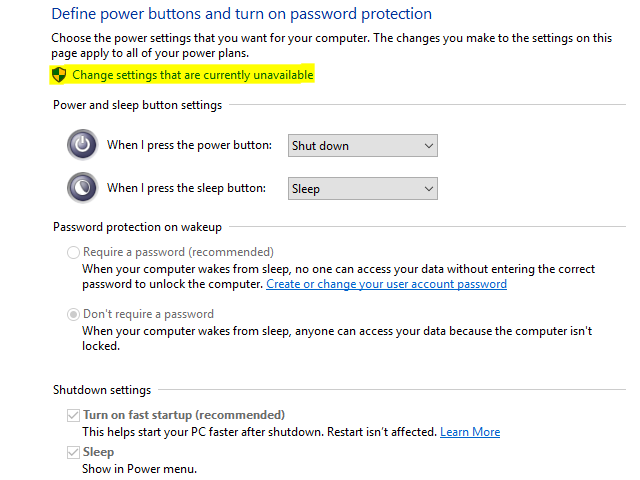Toggle the Turn on fast startup checkbox
640x480 pixels.
coord(73,415)
